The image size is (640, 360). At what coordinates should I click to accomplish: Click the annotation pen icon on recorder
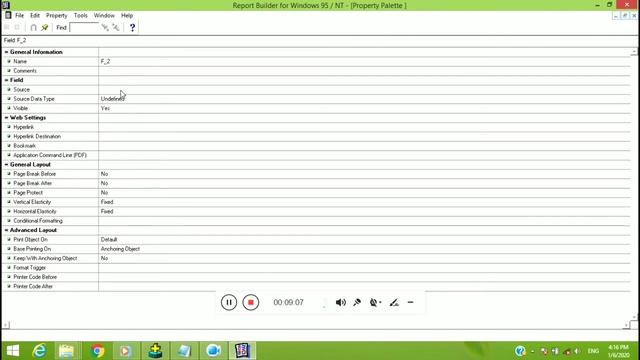394,302
